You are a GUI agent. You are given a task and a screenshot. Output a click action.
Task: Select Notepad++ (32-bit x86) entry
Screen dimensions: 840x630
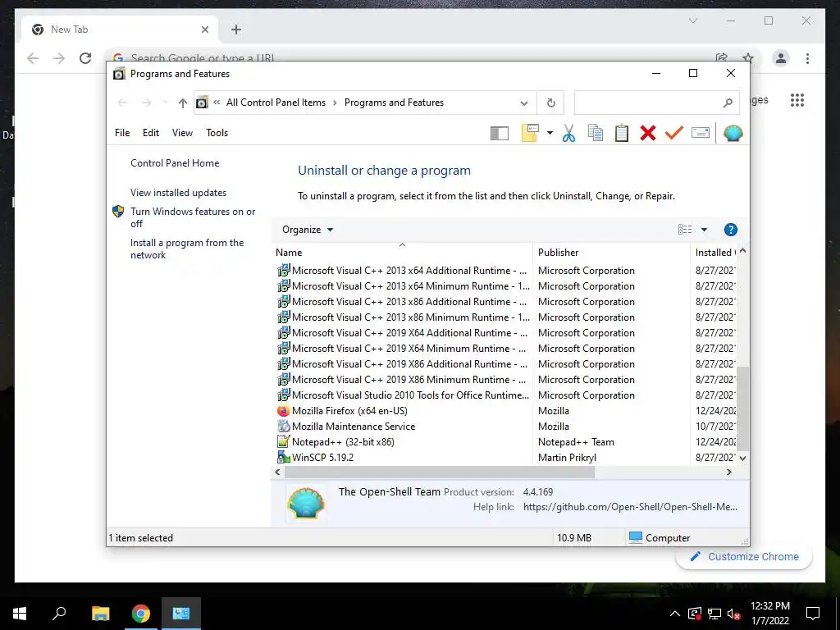[505, 442]
